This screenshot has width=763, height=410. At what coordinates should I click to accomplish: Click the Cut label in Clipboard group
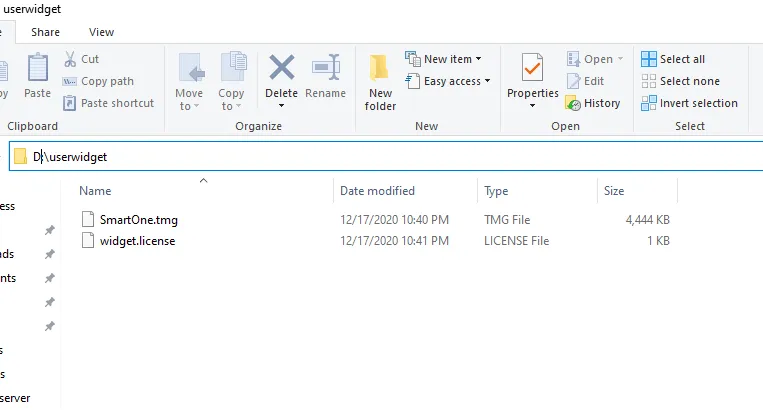90,59
